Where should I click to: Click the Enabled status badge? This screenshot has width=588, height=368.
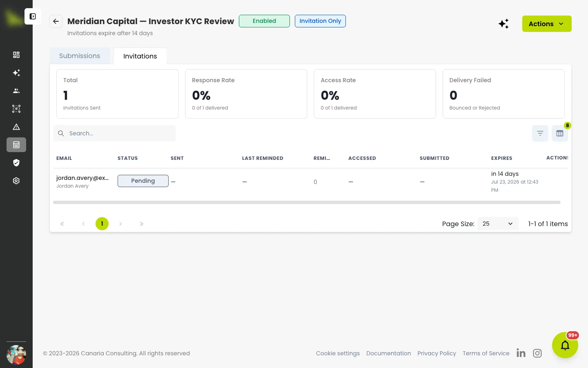pos(264,21)
